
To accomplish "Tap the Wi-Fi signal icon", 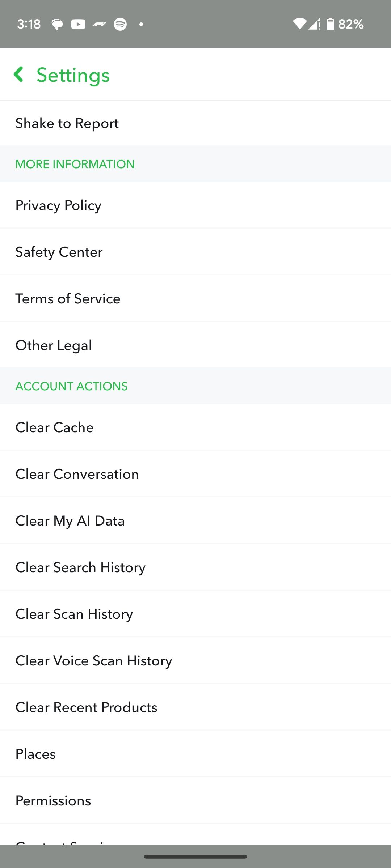I will 299,24.
